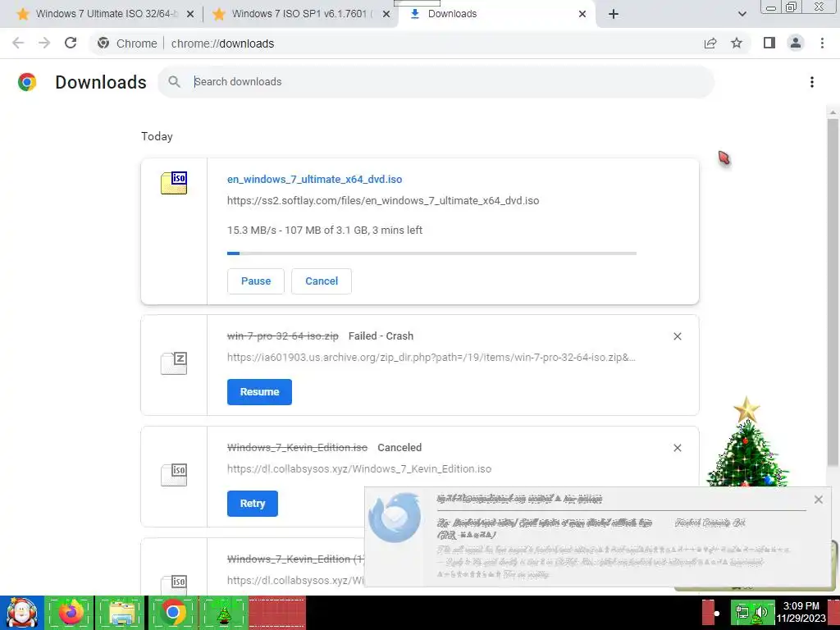The width and height of the screenshot is (840, 630).
Task: Click the download speed and time left text
Action: click(325, 230)
